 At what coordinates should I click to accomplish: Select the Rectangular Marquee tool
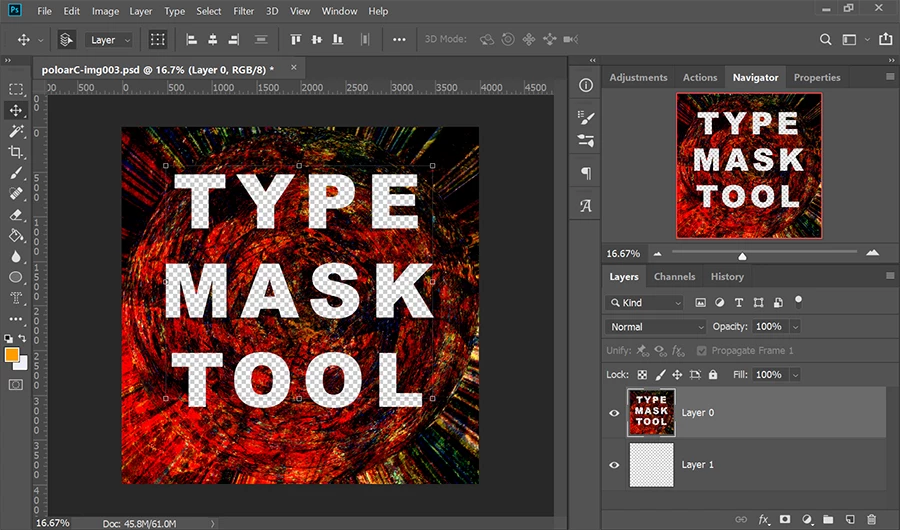point(16,90)
